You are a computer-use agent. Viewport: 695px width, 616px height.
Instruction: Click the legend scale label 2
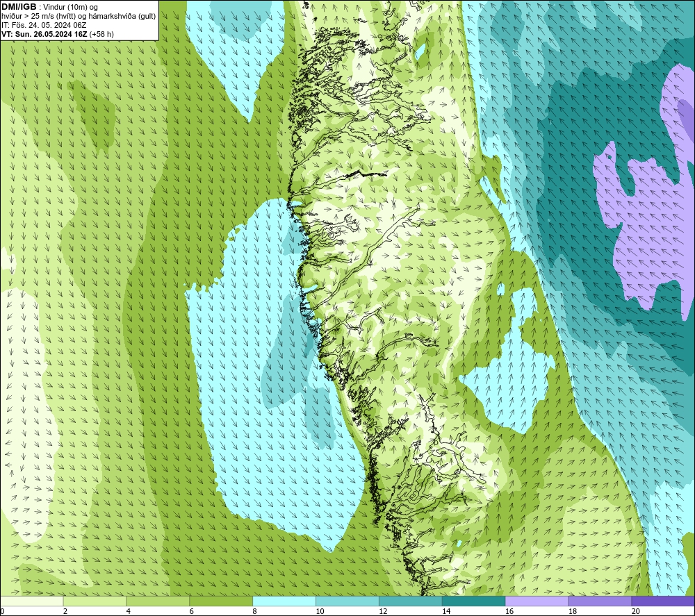click(65, 611)
